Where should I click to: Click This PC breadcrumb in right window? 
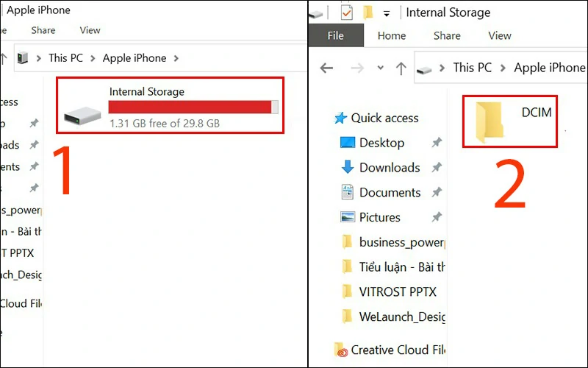472,68
